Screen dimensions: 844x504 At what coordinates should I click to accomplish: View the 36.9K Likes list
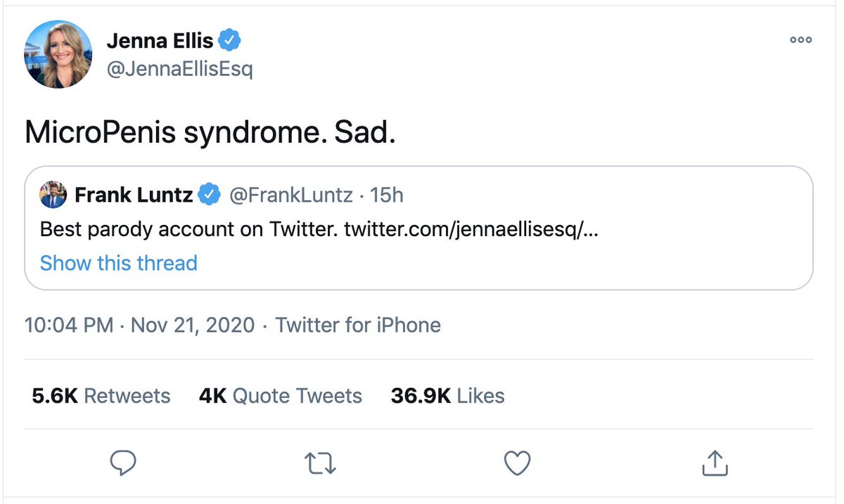click(447, 396)
